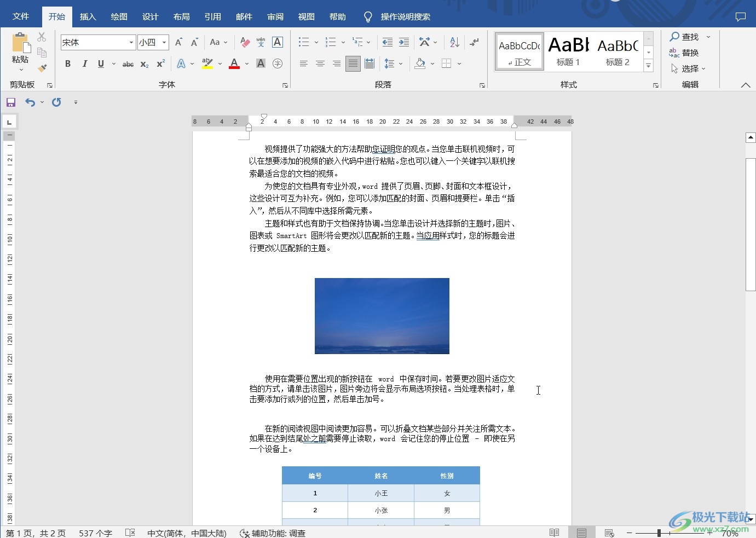Screen dimensions: 756x538
Task: Toggle justify alignment
Action: click(x=353, y=63)
